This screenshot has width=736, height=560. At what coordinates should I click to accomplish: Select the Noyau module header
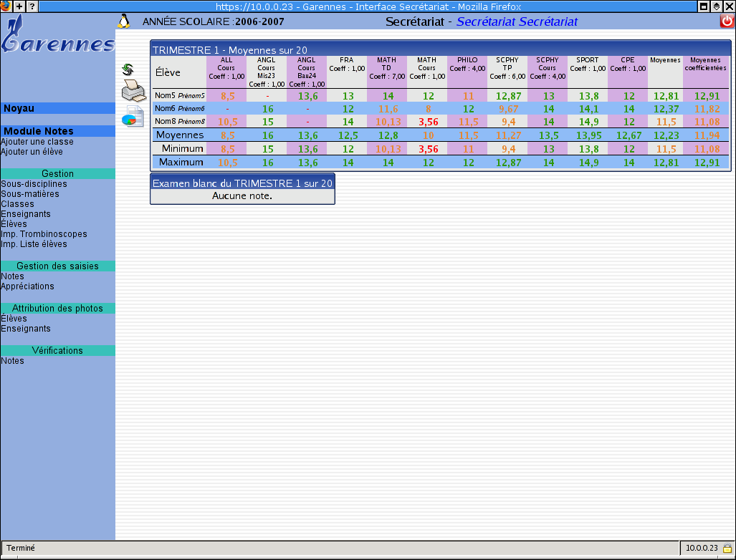click(x=19, y=109)
